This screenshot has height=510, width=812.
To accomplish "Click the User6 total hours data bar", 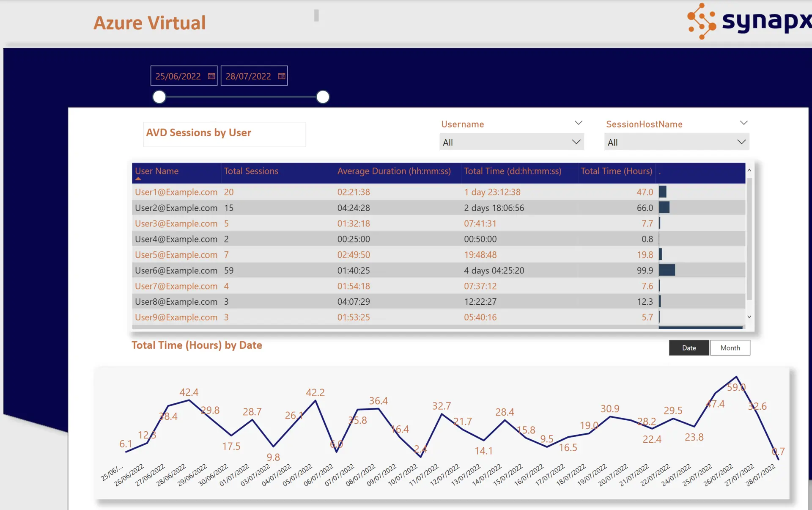I will [x=667, y=270].
